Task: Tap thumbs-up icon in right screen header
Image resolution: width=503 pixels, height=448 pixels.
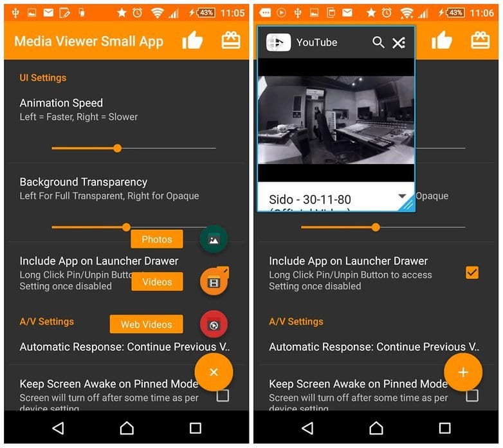Action: click(442, 41)
